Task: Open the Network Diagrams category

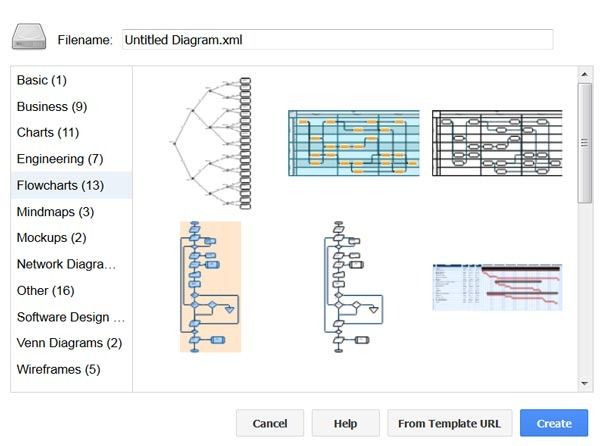Action: coord(72,264)
